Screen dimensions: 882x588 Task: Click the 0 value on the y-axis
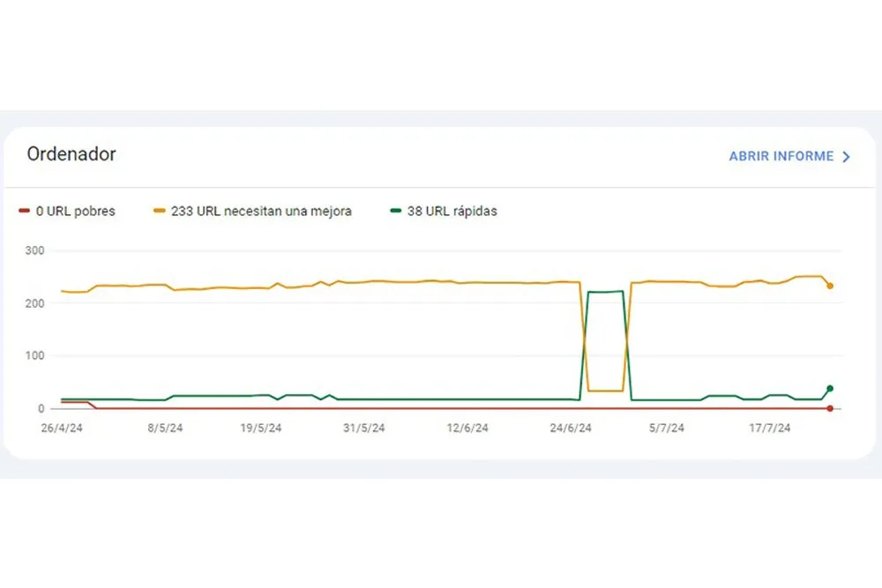41,409
